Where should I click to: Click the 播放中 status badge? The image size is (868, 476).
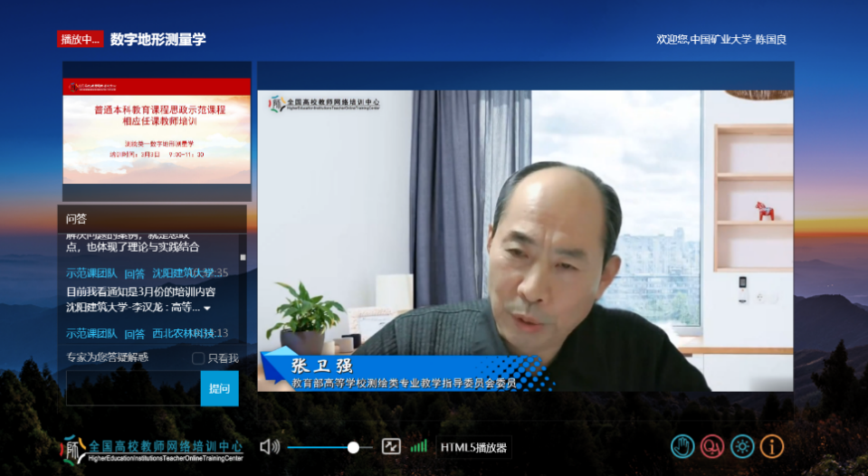(81, 40)
